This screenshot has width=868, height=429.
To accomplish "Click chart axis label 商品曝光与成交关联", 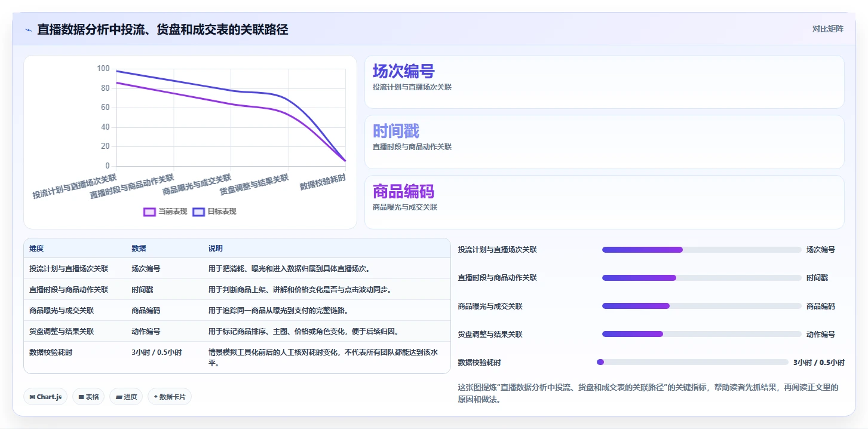I will click(197, 185).
